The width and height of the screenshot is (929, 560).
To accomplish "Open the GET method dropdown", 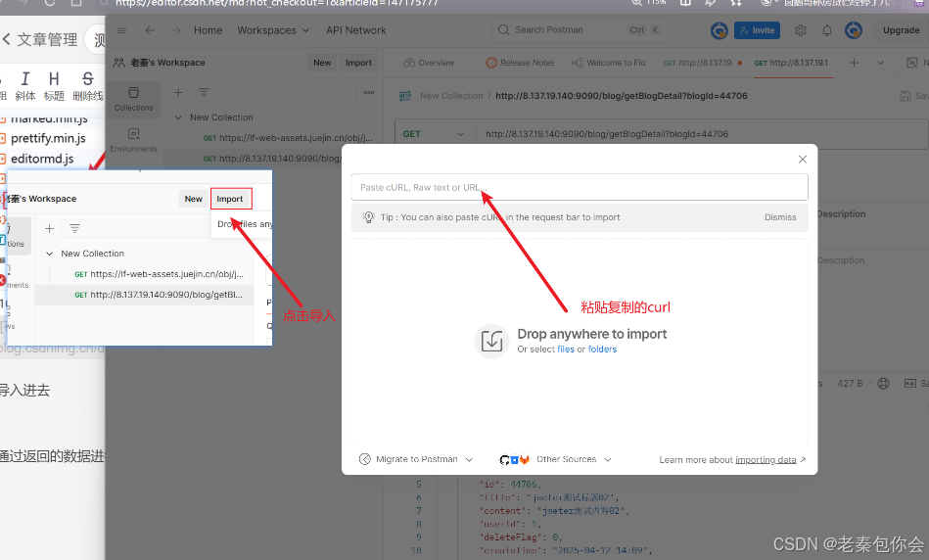I will (435, 134).
